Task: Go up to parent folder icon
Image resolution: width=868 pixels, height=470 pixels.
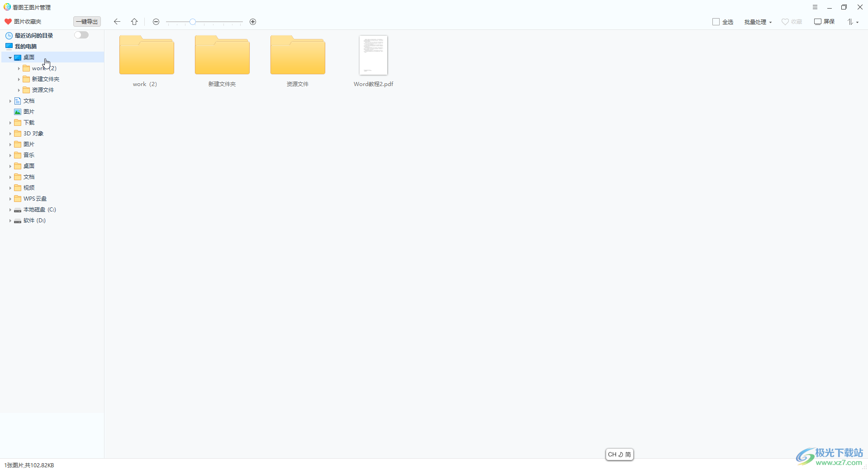Action: click(134, 22)
